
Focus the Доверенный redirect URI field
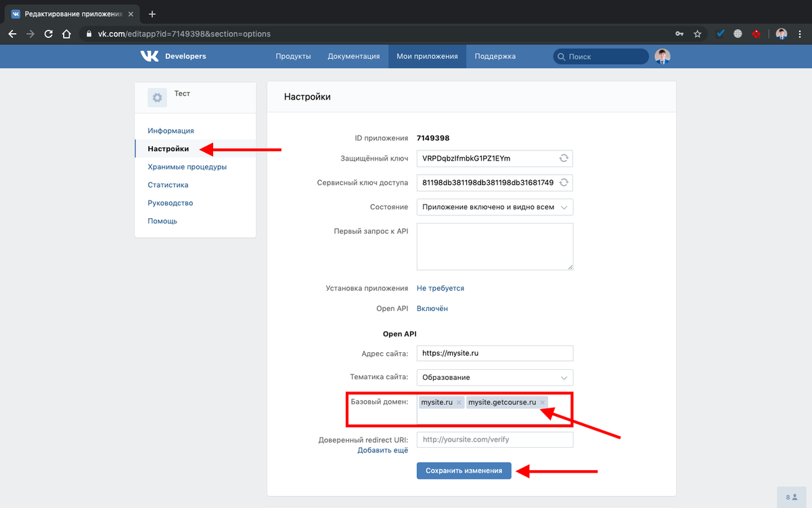click(x=495, y=440)
